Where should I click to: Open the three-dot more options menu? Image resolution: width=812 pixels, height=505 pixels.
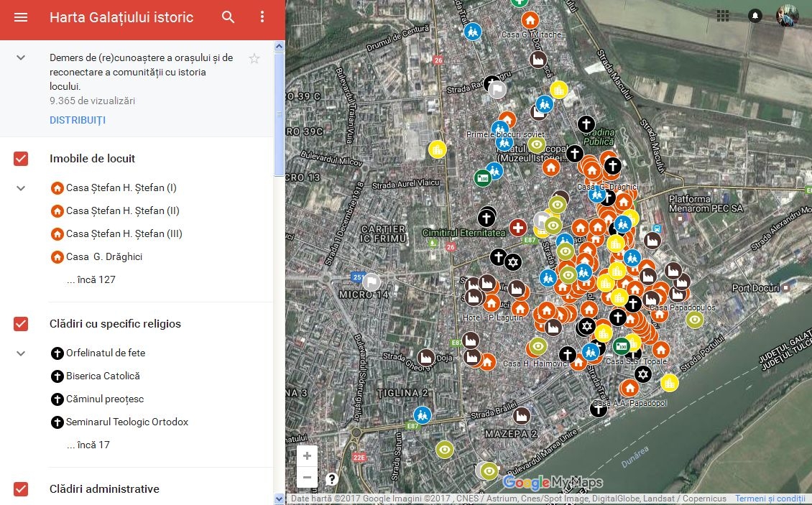point(262,17)
